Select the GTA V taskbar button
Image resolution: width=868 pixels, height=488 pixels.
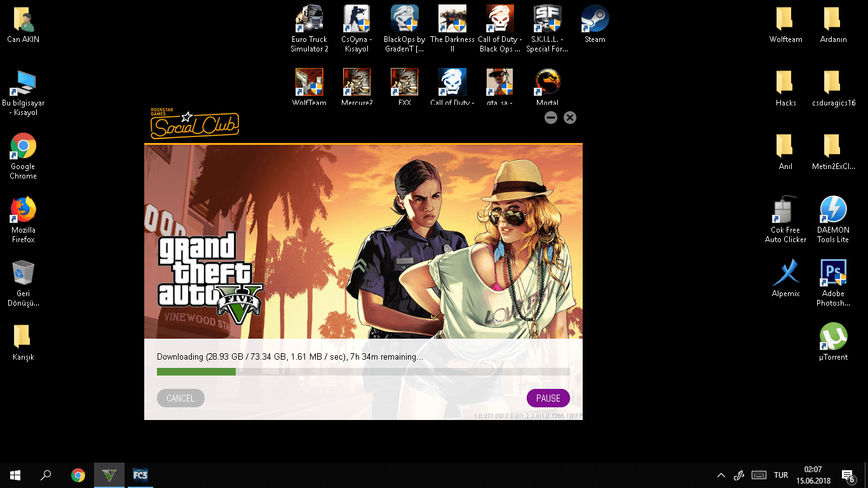point(109,475)
